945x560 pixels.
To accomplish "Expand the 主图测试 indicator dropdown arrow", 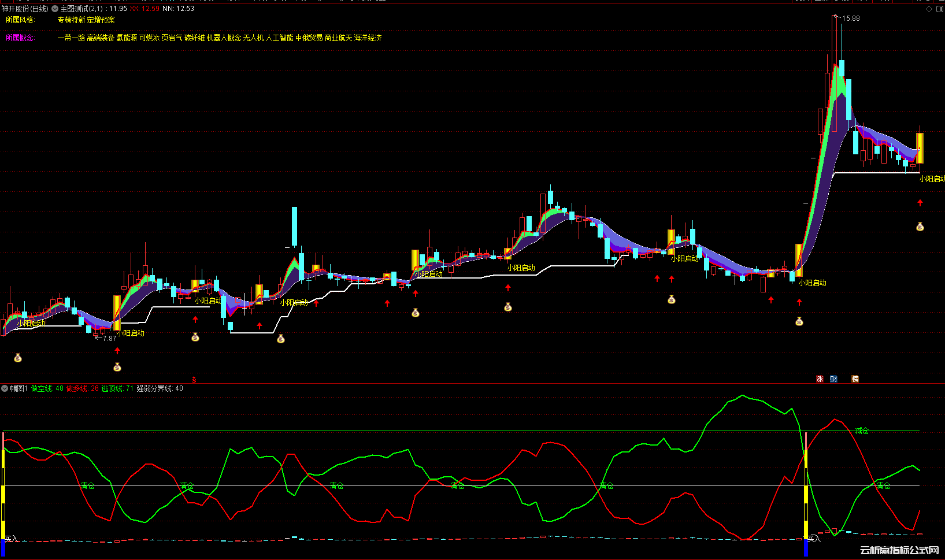I will tap(55, 9).
